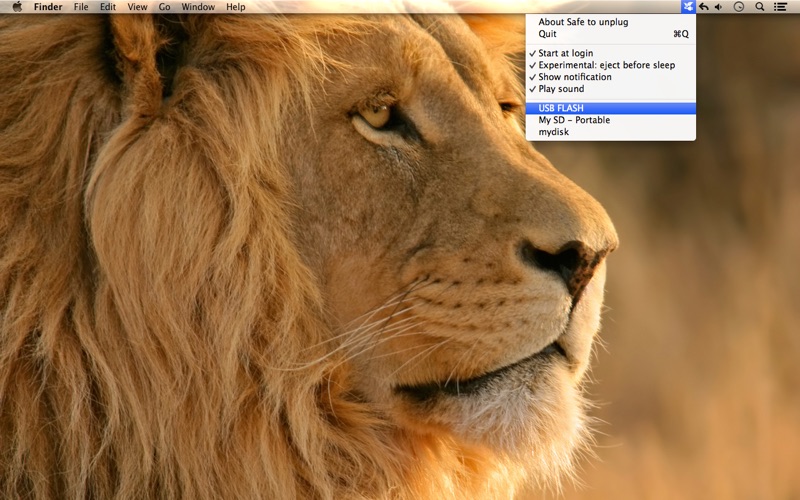Open the Apple menu logo
This screenshot has height=500, width=800.
[x=17, y=7]
